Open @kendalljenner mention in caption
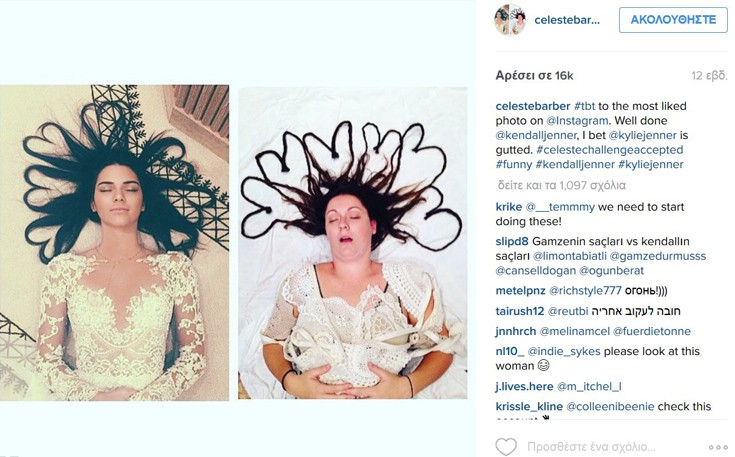735x457 pixels. pos(535,135)
